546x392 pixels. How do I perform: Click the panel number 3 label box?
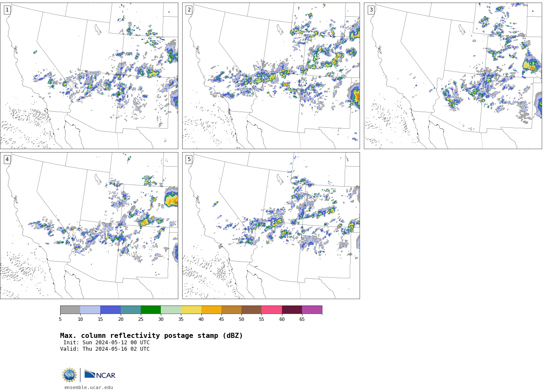(x=371, y=10)
